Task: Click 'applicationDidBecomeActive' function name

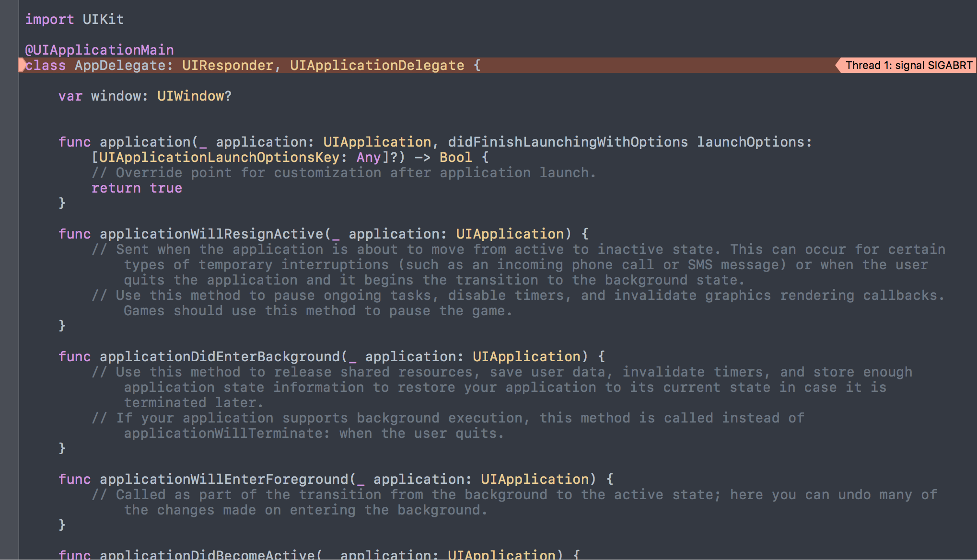Action: point(207,555)
